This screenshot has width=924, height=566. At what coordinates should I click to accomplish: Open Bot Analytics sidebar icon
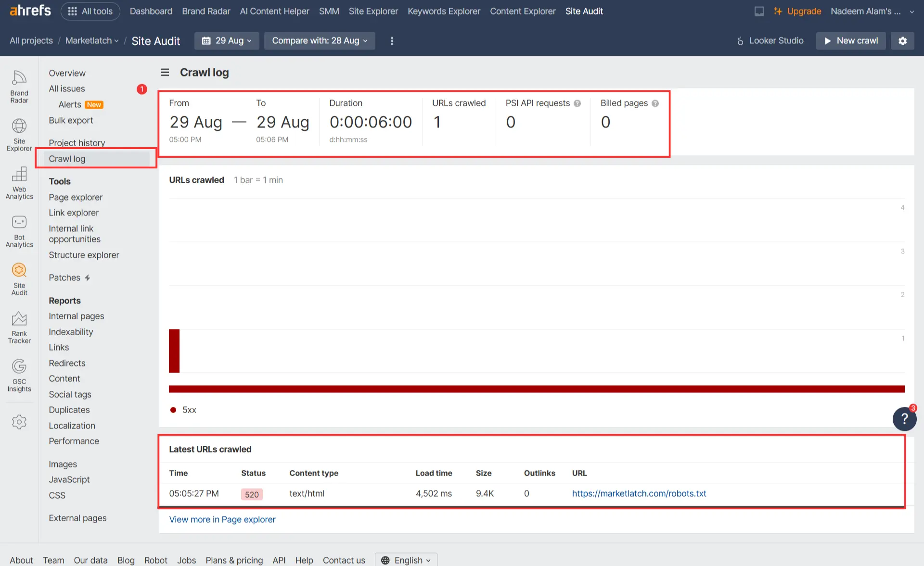(19, 231)
